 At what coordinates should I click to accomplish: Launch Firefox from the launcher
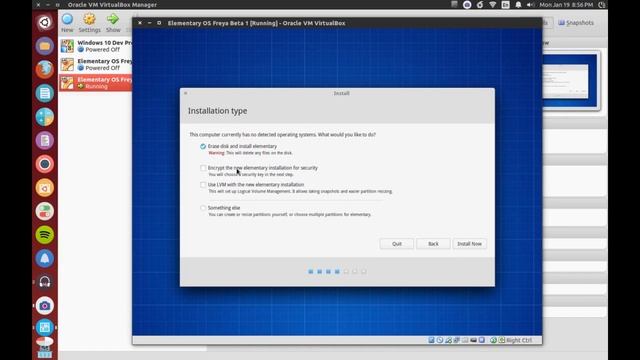tap(45, 69)
